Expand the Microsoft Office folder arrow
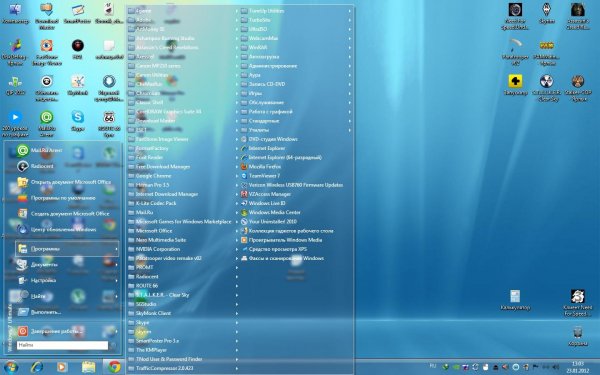Viewport: 600px width, 375px height. tap(237, 231)
